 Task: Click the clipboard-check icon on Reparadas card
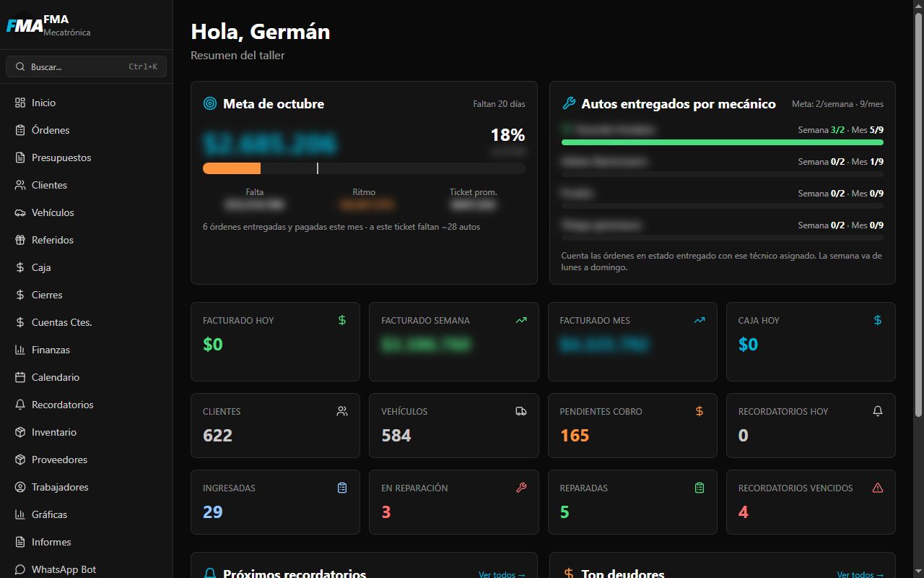click(x=699, y=488)
